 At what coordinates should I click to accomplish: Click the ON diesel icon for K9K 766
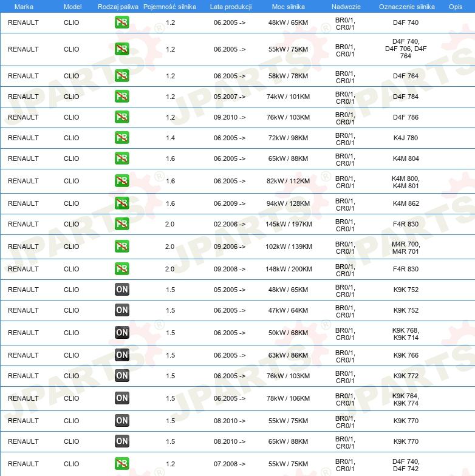(x=121, y=355)
